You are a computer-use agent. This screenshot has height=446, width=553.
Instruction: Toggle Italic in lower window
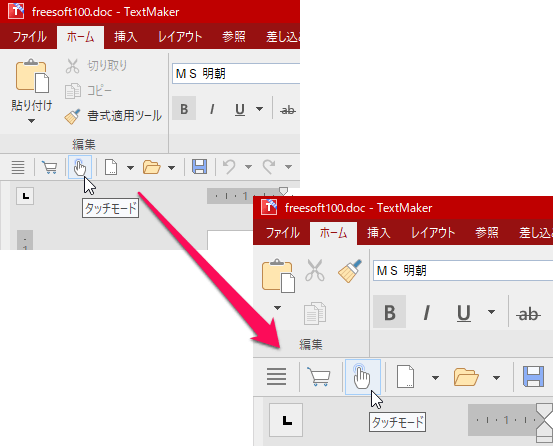click(x=426, y=313)
